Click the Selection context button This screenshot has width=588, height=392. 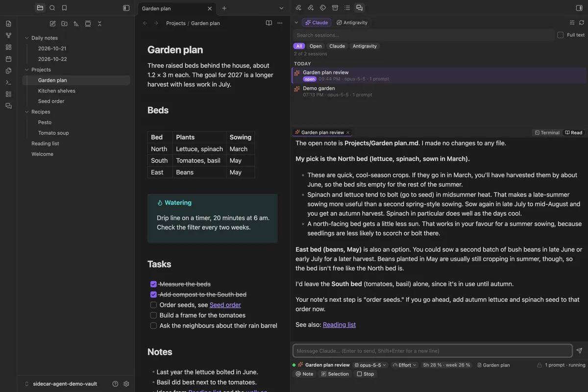pos(335,374)
